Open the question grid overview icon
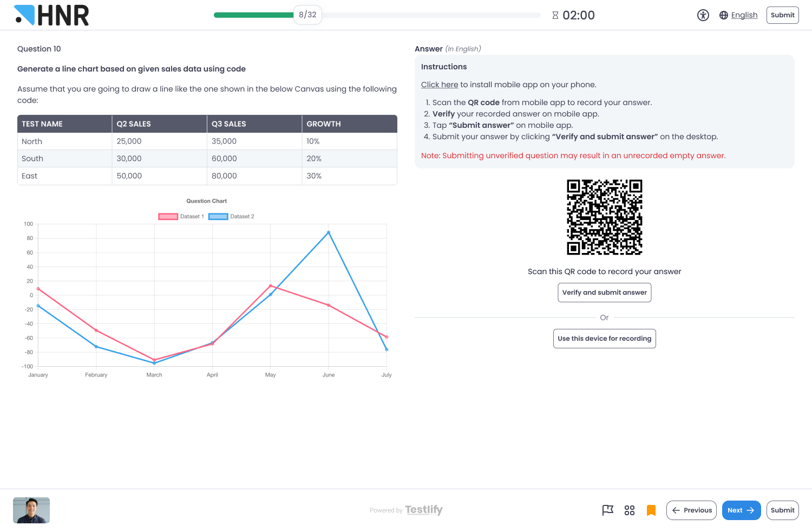This screenshot has height=532, width=812. point(630,510)
